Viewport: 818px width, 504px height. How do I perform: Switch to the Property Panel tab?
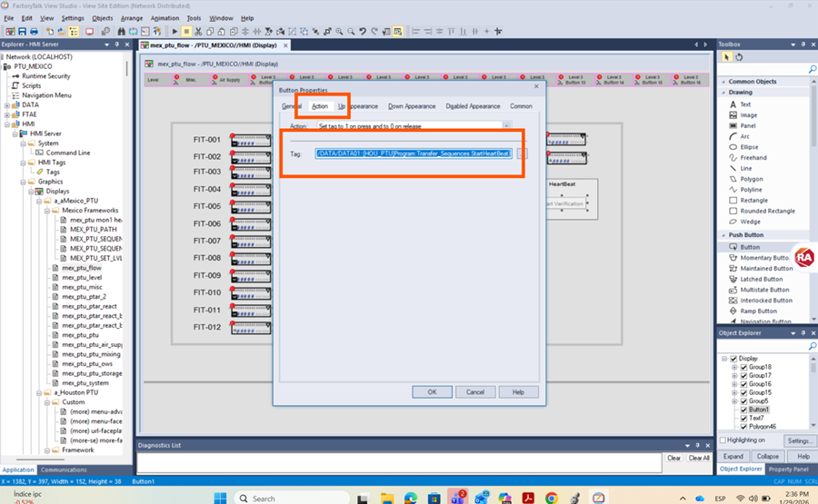click(x=788, y=469)
